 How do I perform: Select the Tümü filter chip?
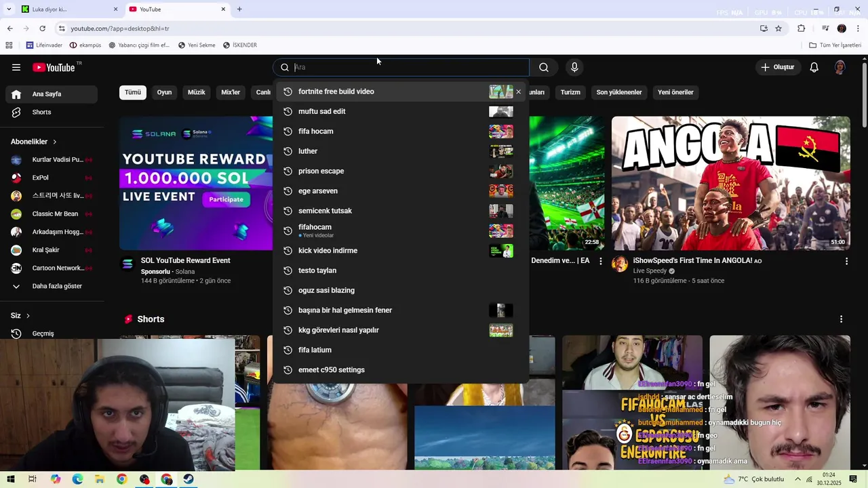133,92
